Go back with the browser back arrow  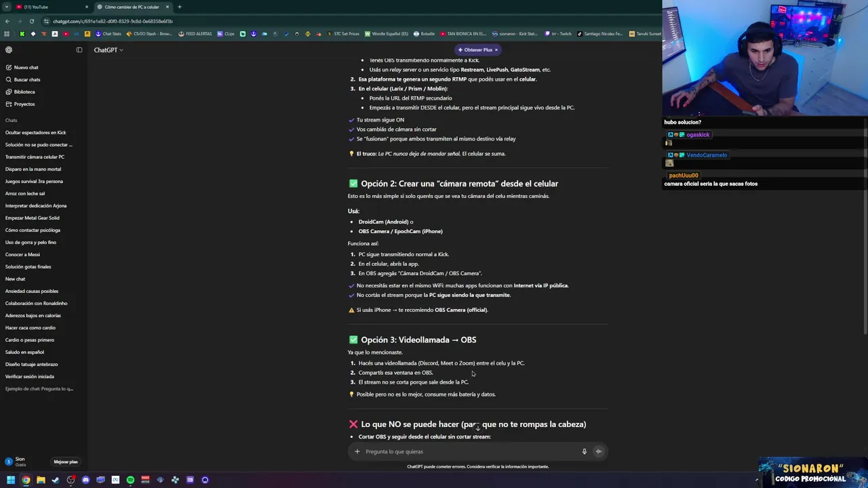[7, 21]
